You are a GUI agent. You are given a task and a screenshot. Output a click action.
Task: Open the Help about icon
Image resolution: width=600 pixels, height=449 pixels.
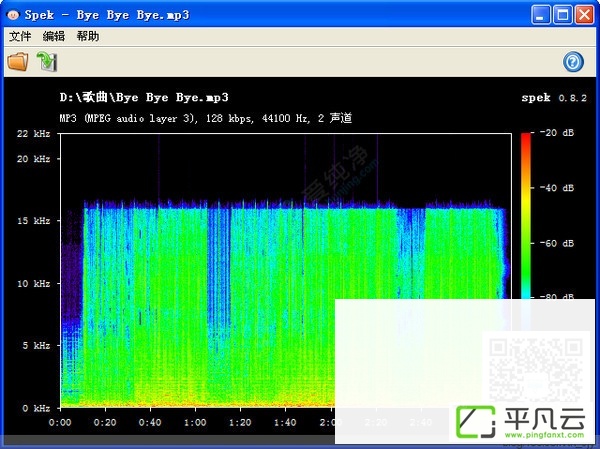coord(573,62)
